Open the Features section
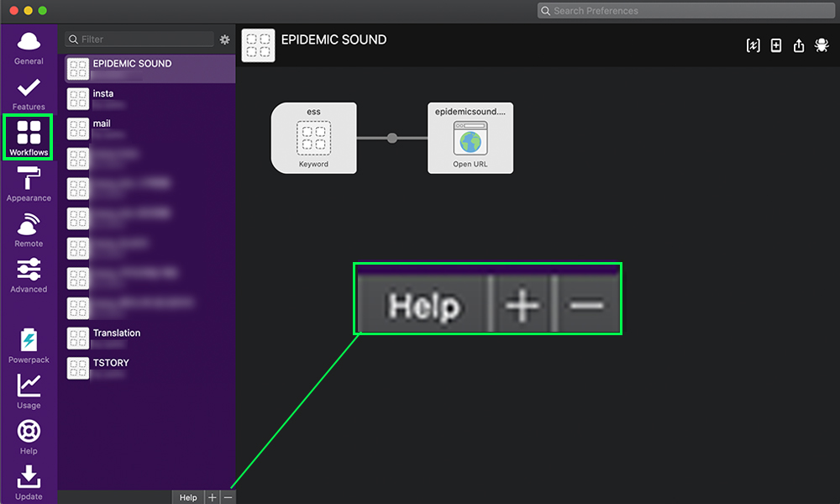This screenshot has height=504, width=840. [x=29, y=94]
